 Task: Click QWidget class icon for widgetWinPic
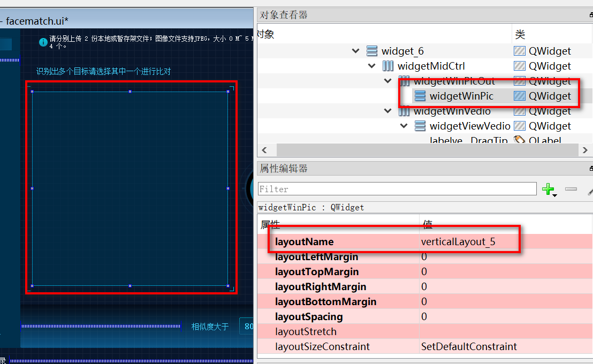coord(520,96)
